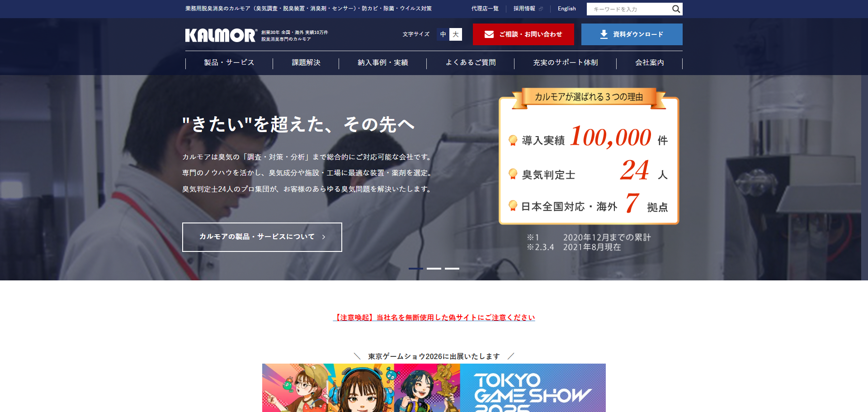Viewport: 868px width, 412px height.
Task: Click 東京ゲームショウ2026に出展いたします heading
Action: (x=434, y=356)
